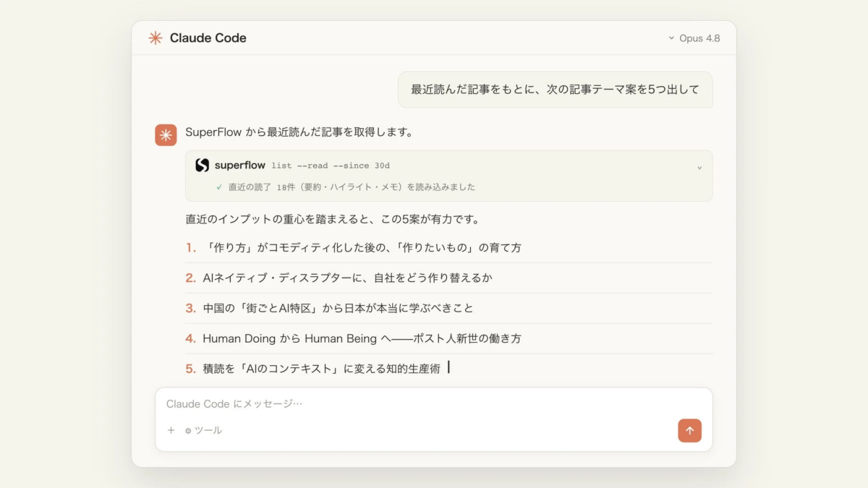Viewport: 868px width, 488px height.
Task: Select theme 3 about 中国の「街ごとAI特区」
Action: pos(329,308)
